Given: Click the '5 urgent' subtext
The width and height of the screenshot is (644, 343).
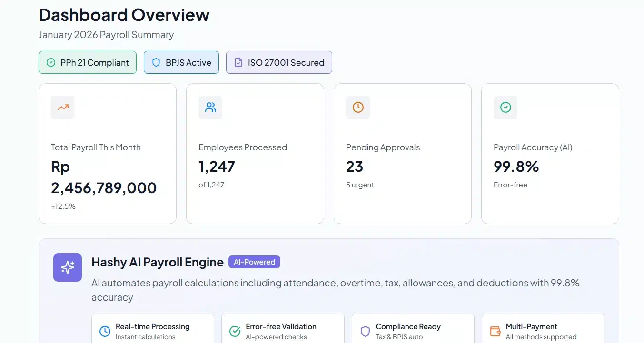Looking at the screenshot, I should [x=360, y=185].
